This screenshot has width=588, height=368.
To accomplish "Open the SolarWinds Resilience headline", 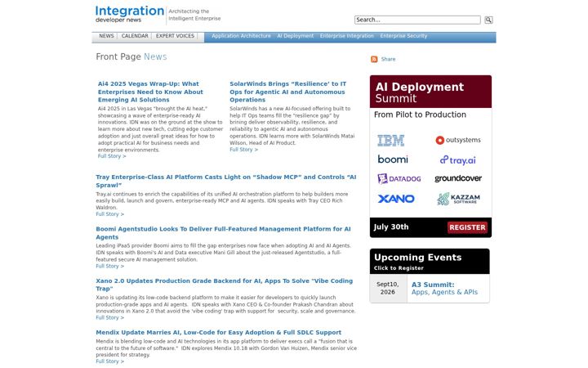I will point(288,92).
